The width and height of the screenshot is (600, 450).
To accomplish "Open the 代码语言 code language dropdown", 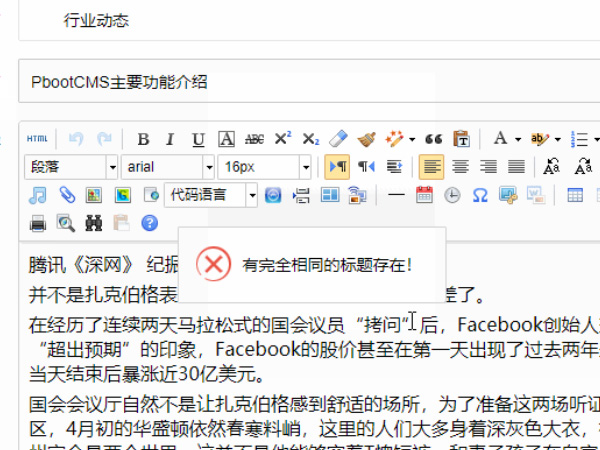I will [211, 195].
